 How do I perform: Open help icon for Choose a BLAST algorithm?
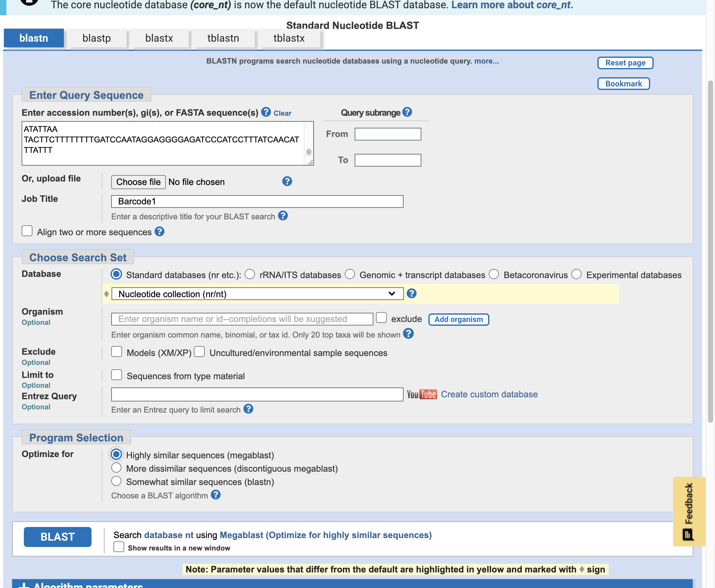click(216, 495)
